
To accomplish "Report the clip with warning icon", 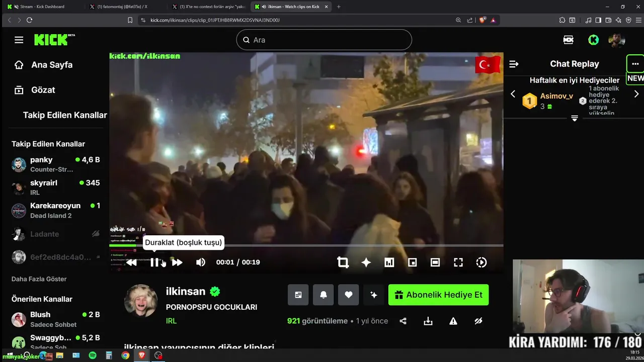I will (453, 321).
